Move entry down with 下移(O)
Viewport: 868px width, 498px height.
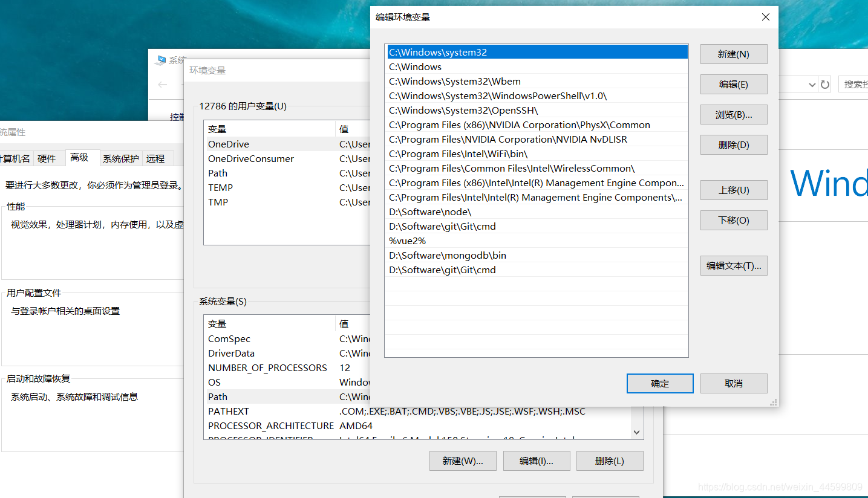click(734, 220)
